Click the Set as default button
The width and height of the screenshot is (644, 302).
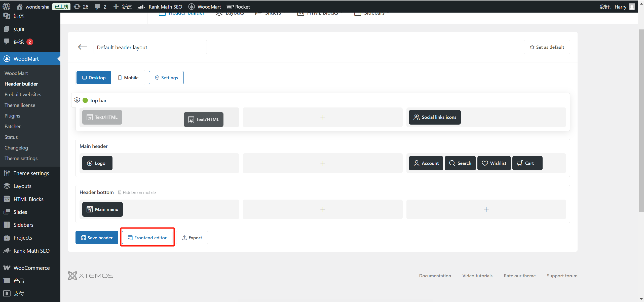pos(547,47)
